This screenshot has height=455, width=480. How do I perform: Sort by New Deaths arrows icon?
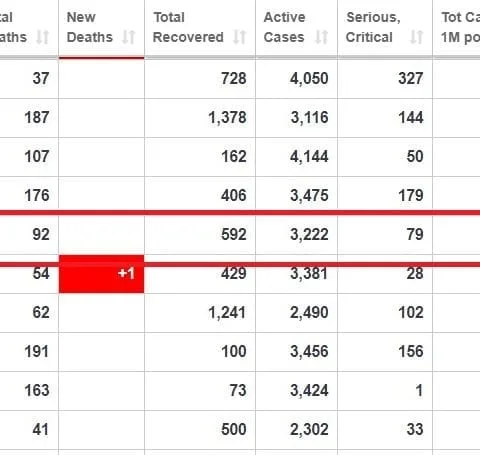[x=129, y=37]
